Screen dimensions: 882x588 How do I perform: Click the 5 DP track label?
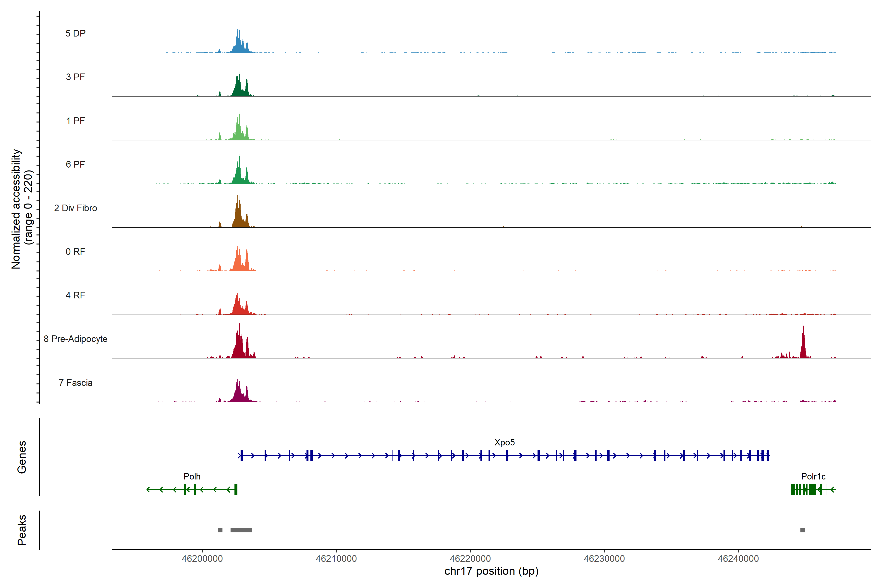(75, 33)
